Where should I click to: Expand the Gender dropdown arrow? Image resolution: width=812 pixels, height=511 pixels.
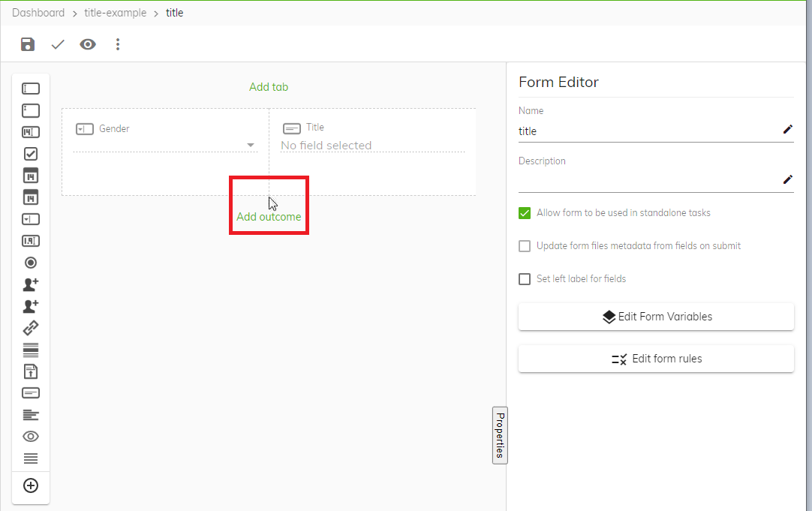[x=251, y=146]
